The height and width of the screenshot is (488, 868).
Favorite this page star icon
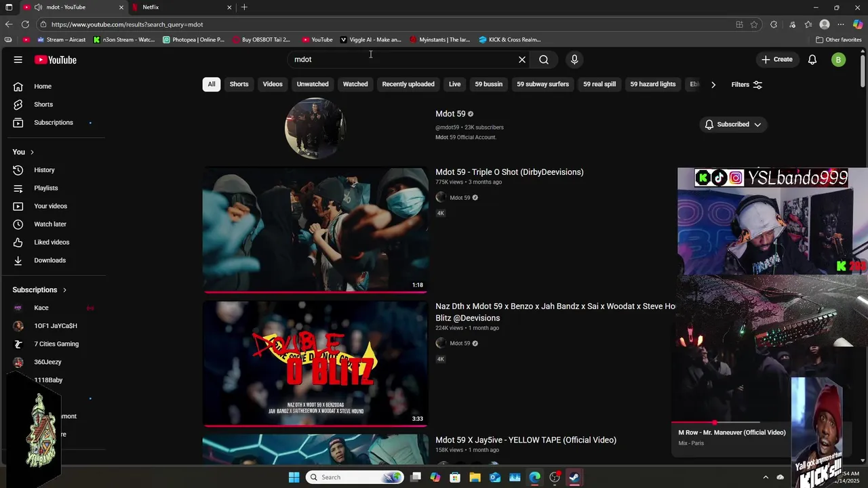754,24
